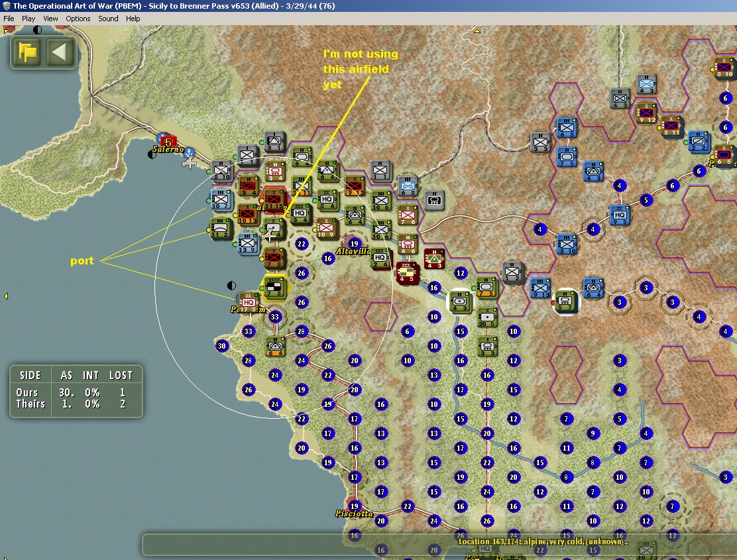Click the 'LOST' column header
Viewport: 737px width, 560px height.
click(121, 375)
